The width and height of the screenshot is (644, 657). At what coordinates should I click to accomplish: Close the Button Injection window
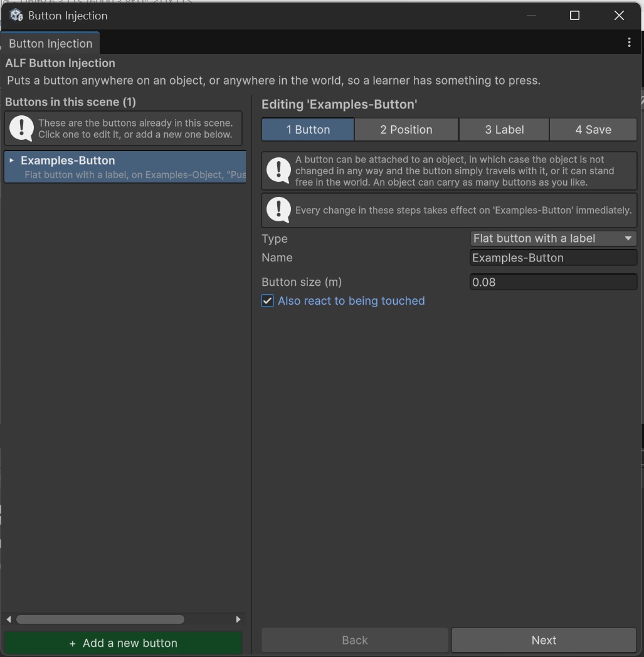tap(619, 16)
